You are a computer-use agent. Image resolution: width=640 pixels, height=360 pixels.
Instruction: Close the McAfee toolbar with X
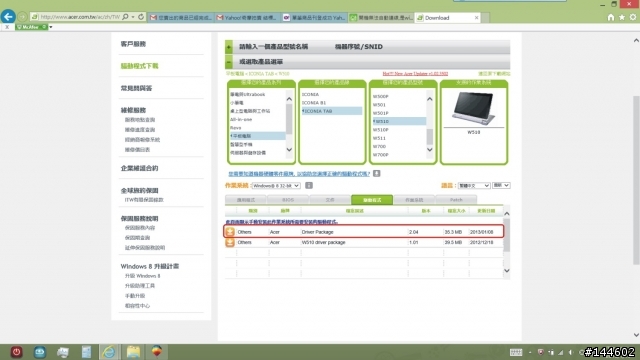pos(7,27)
